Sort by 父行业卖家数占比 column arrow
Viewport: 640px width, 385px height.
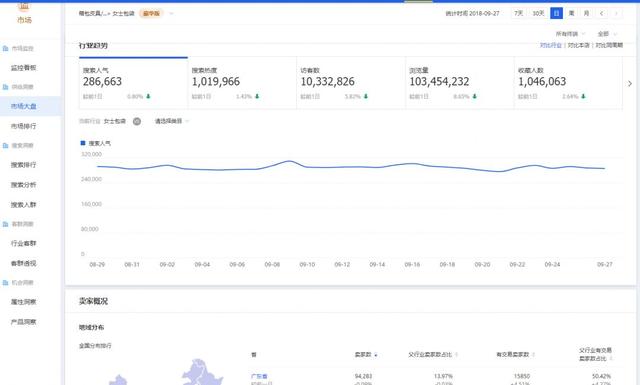[x=456, y=355]
